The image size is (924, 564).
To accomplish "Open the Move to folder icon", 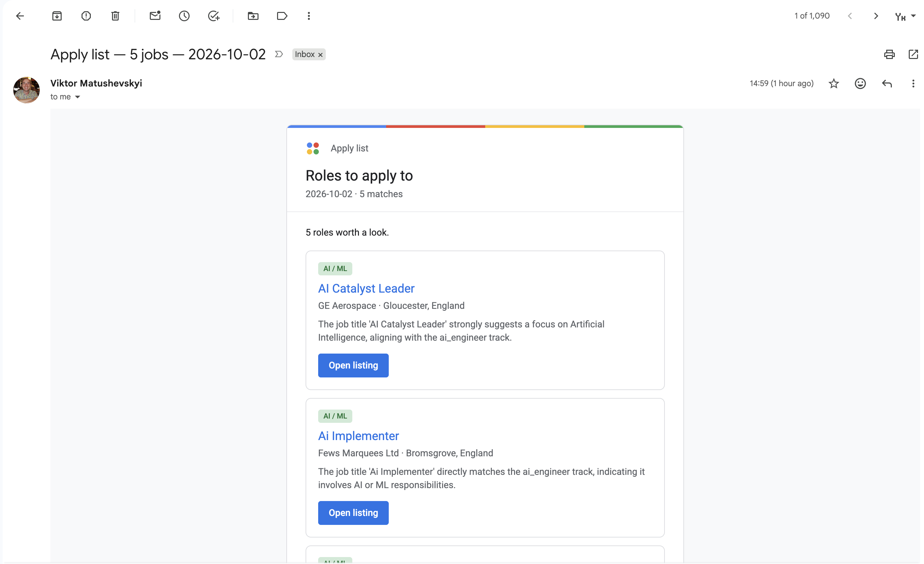I will 253,16.
